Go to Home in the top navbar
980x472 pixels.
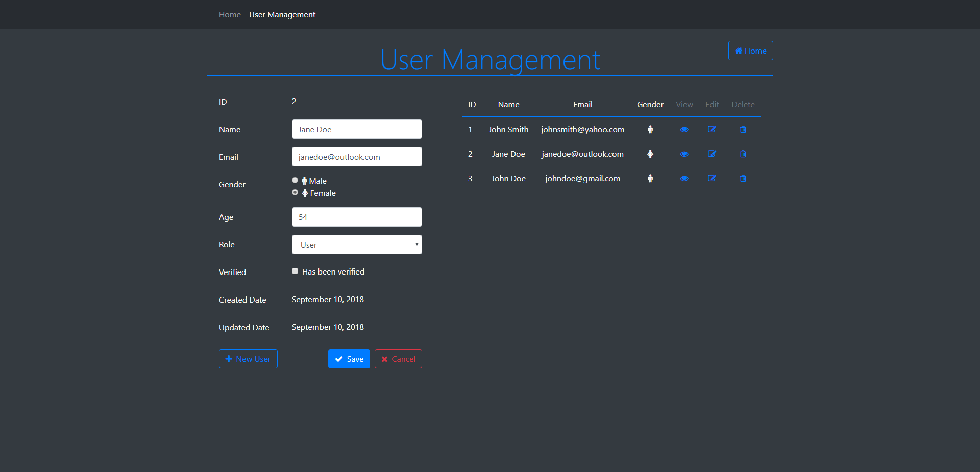[x=230, y=15]
